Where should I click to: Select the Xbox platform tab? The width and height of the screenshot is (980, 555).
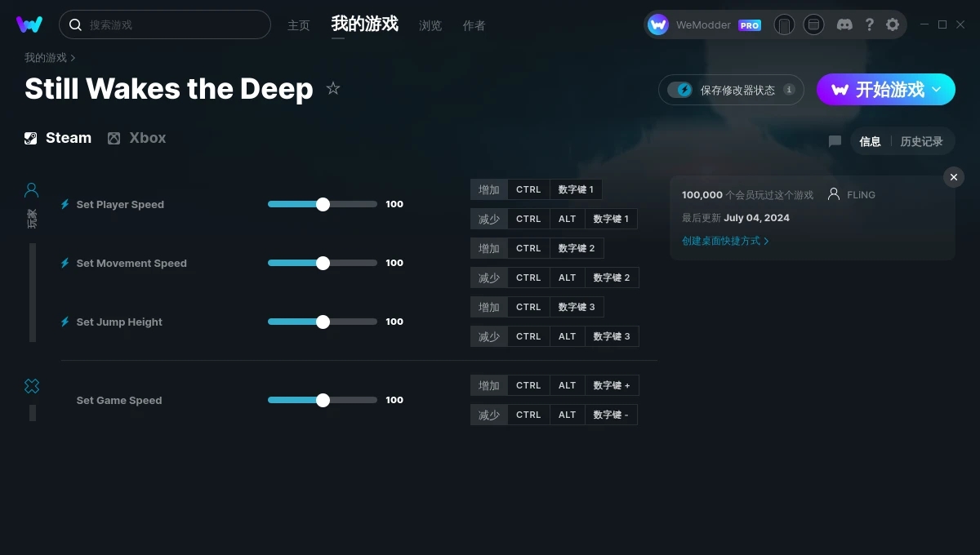[136, 137]
